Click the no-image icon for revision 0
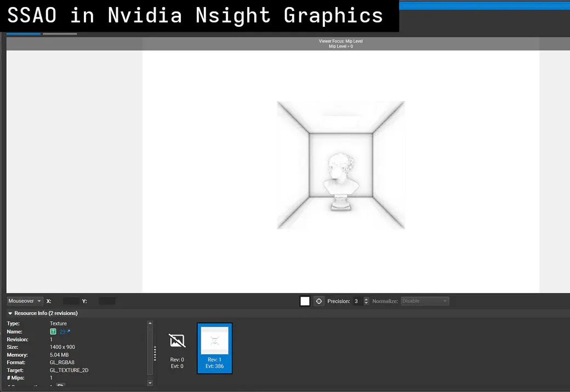This screenshot has height=392, width=570. (x=177, y=341)
